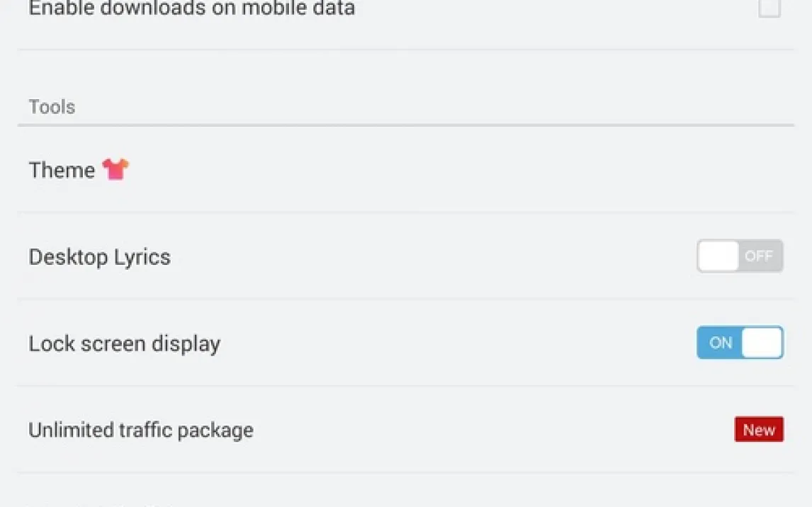Check the Enable downloads on mobile data checkbox

(769, 8)
